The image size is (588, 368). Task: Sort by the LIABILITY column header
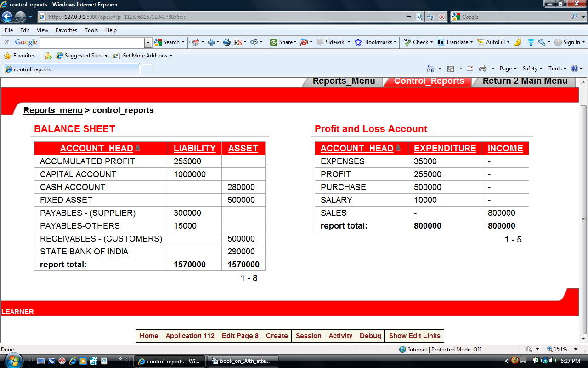tap(194, 148)
